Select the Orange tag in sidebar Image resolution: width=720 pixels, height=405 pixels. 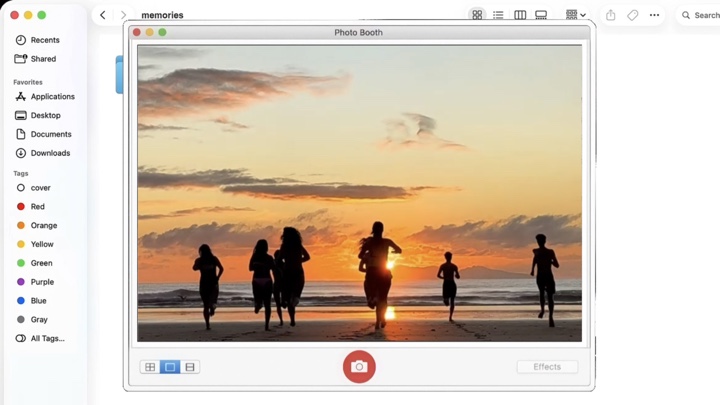43,226
